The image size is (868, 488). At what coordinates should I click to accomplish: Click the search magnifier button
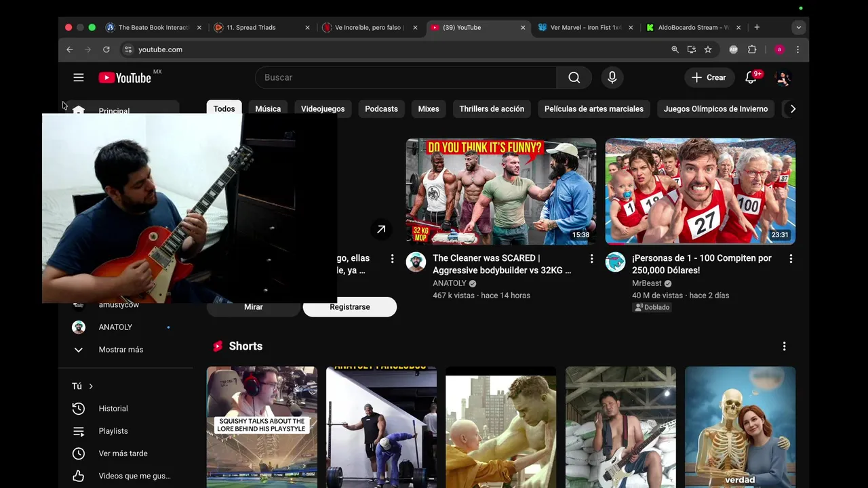point(574,77)
